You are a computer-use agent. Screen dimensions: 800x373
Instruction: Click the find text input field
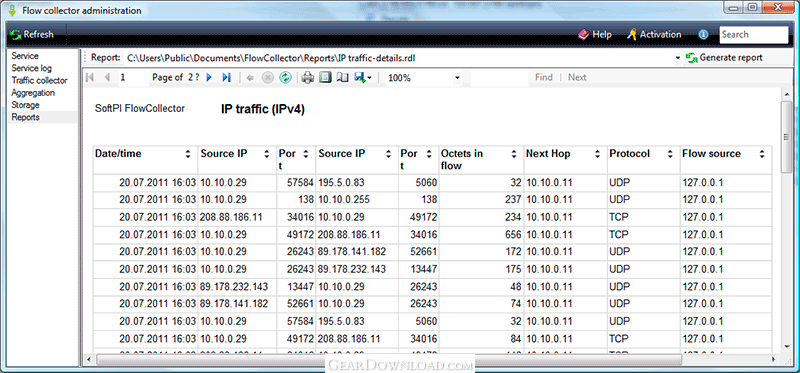tap(499, 78)
